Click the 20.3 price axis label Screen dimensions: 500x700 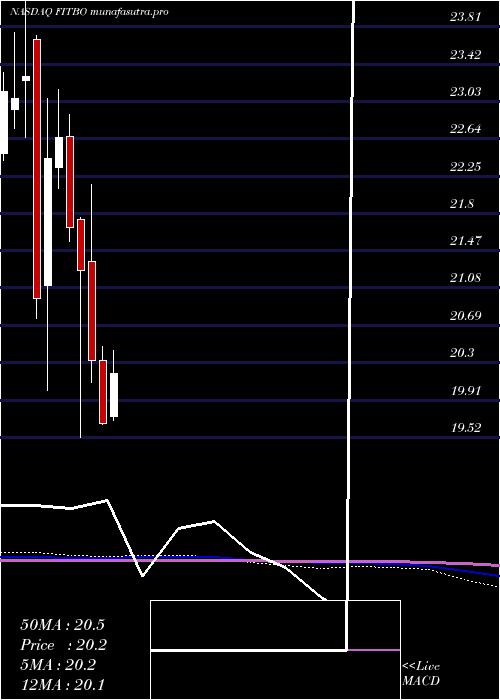click(462, 353)
